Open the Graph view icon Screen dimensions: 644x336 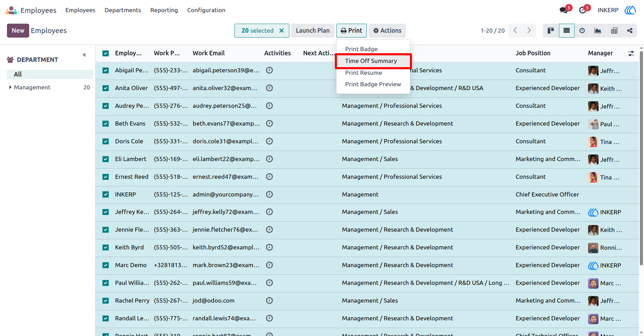pyautogui.click(x=598, y=31)
